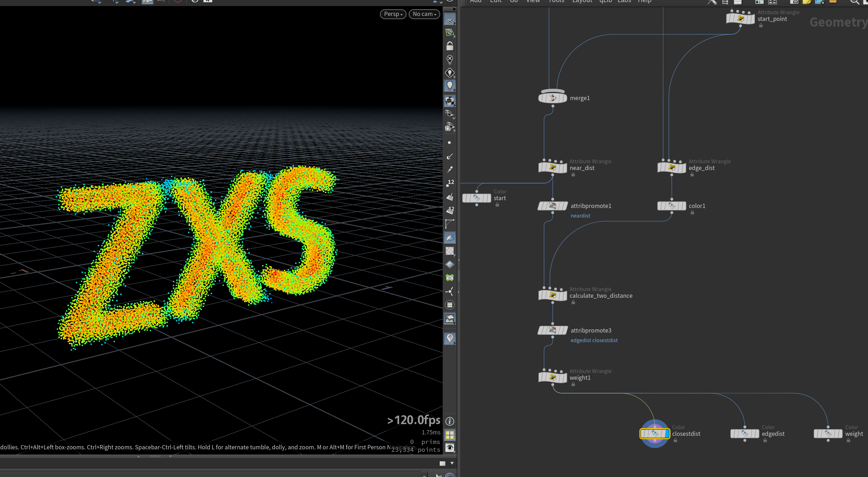This screenshot has width=868, height=477.
Task: Open display options sunglasses icon
Action: coord(450,114)
